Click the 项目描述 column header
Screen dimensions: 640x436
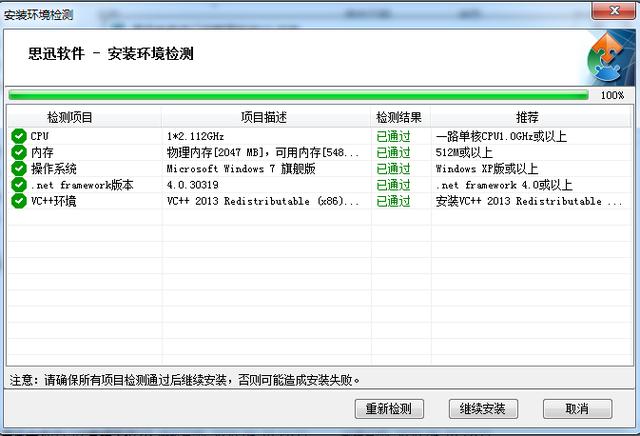266,118
